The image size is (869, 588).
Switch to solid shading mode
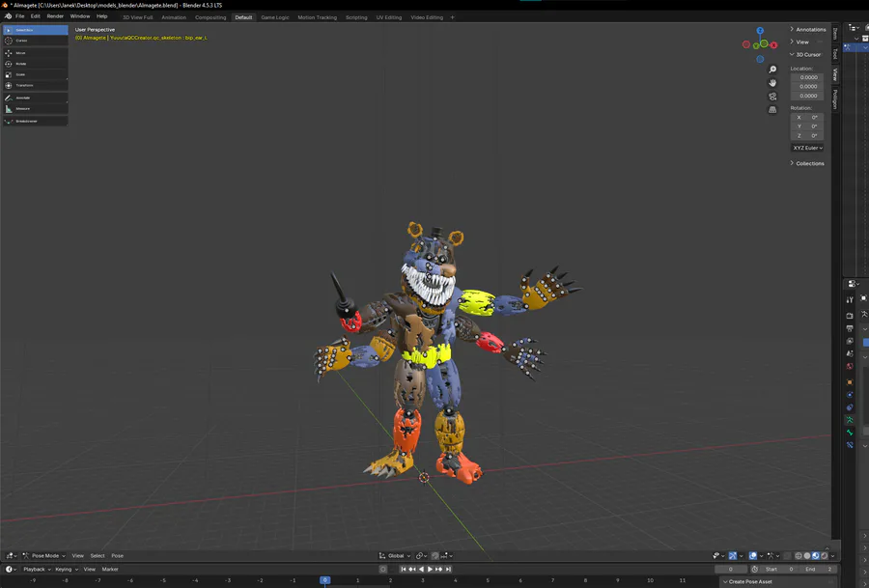[807, 555]
